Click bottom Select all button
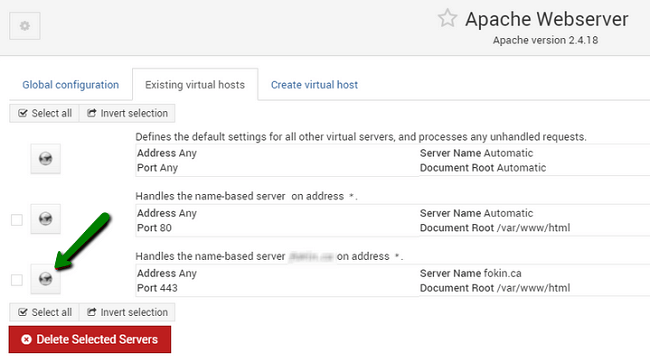Viewport: 650px width, 362px height. click(44, 312)
